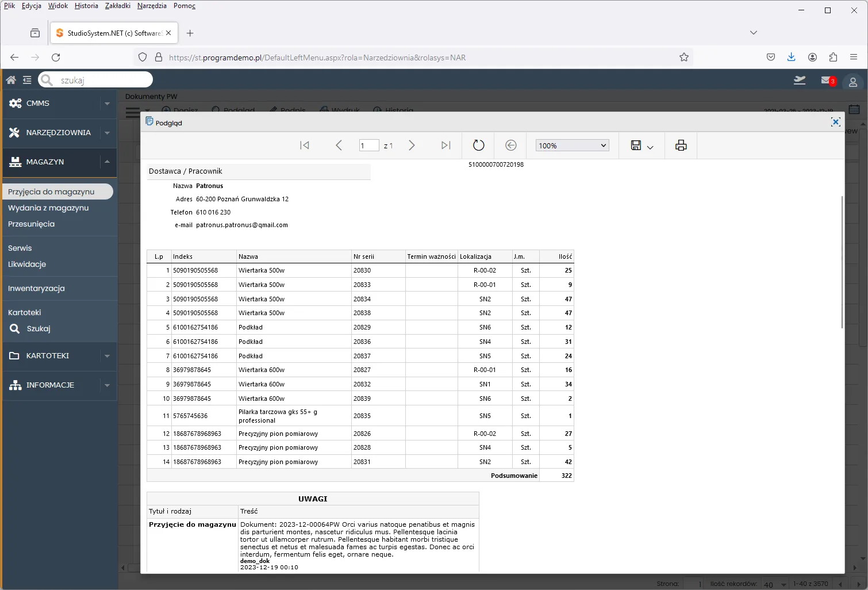
Task: Go back in browser history
Action: [14, 57]
